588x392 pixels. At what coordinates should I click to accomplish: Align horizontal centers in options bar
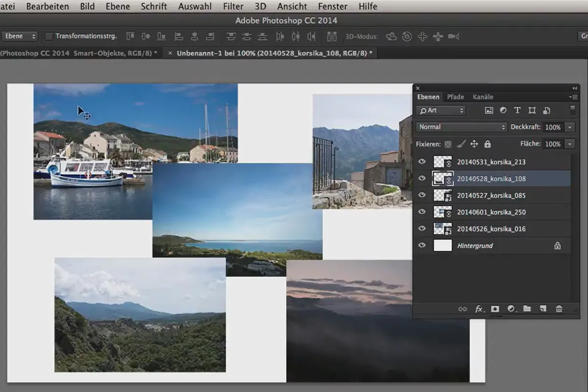click(195, 36)
